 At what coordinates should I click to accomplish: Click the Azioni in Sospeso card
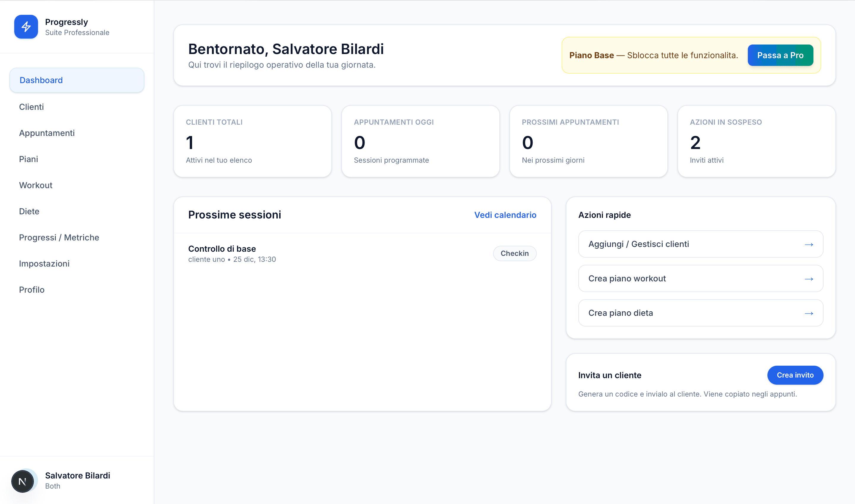(x=756, y=141)
